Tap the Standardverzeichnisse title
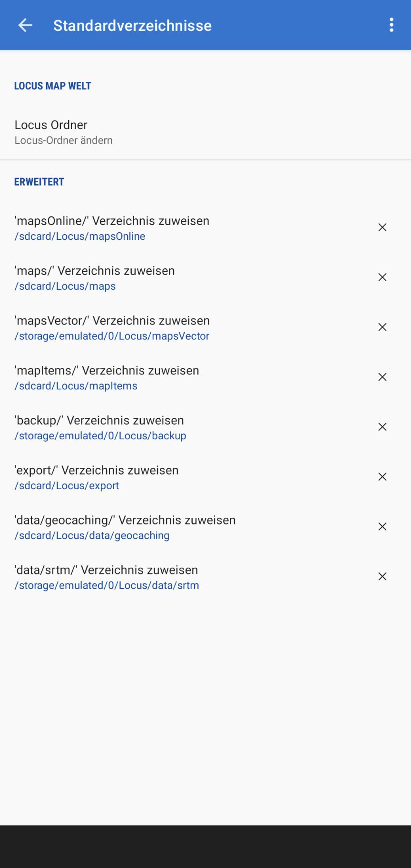The width and height of the screenshot is (411, 868). point(132,26)
